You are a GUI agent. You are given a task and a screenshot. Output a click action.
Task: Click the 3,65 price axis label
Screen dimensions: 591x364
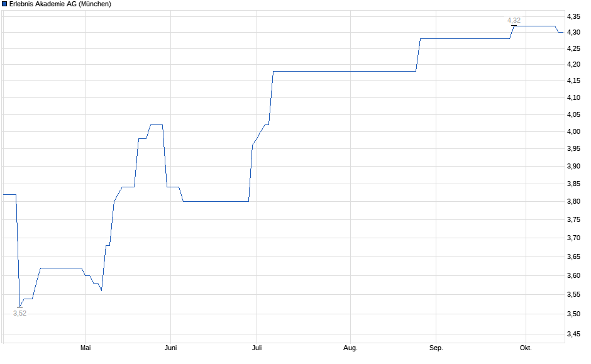pos(573,256)
